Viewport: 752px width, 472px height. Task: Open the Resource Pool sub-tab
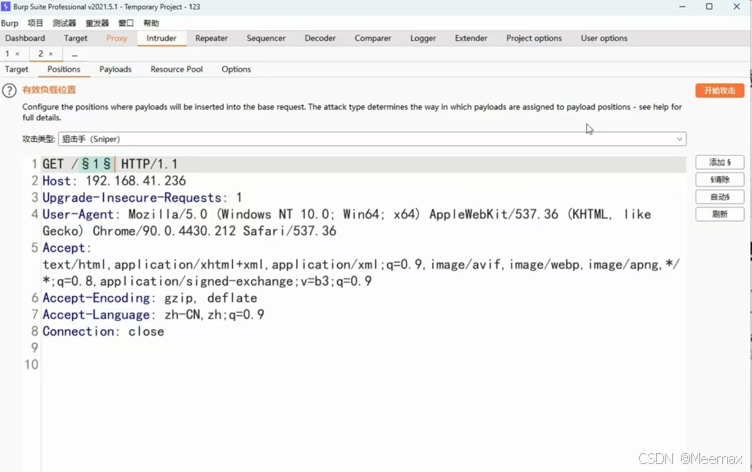tap(176, 69)
